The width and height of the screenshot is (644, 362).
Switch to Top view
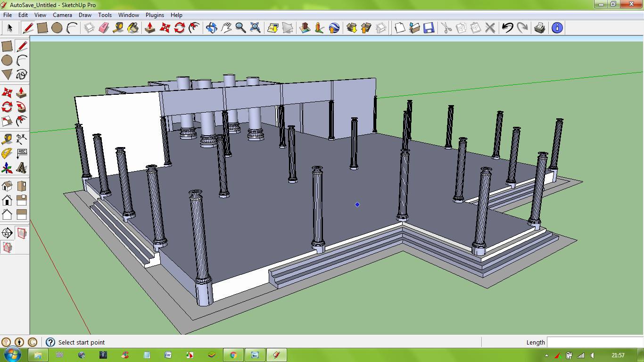[x=22, y=186]
